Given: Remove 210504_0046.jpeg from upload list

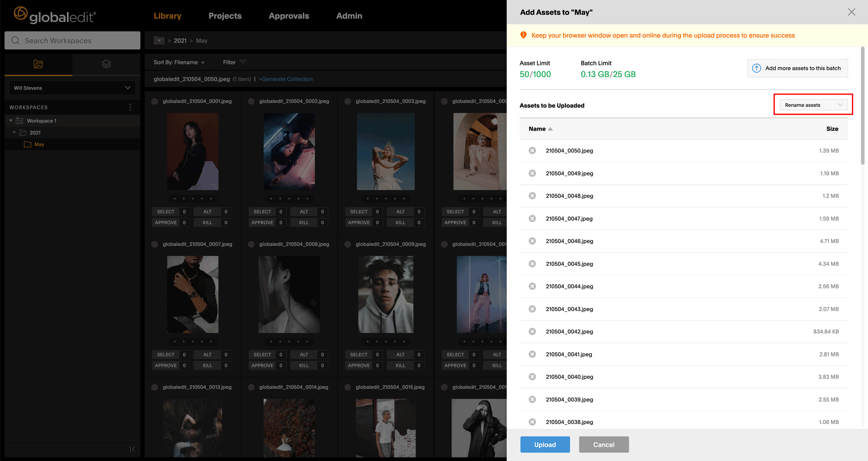Looking at the screenshot, I should [x=532, y=241].
